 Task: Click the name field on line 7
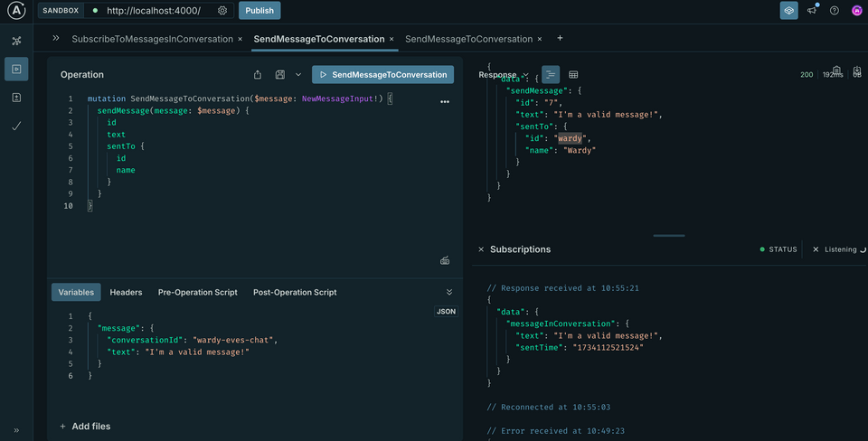pos(126,170)
